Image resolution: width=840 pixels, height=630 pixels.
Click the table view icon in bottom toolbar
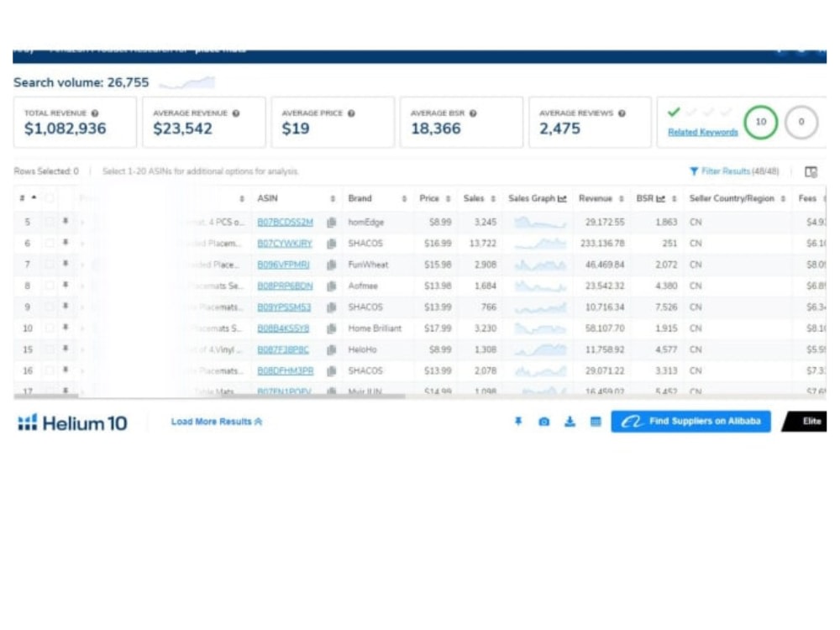(x=596, y=422)
